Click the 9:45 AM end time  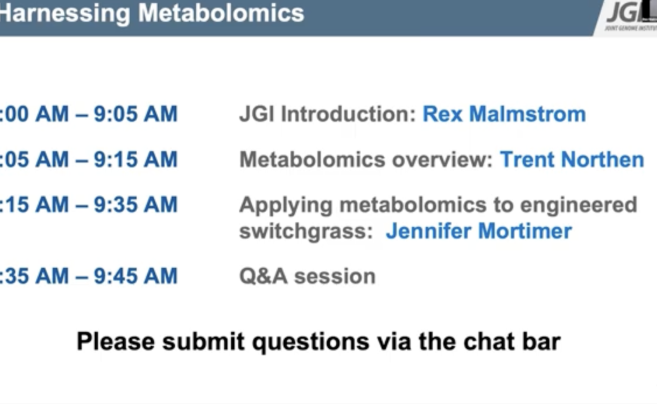pos(135,276)
